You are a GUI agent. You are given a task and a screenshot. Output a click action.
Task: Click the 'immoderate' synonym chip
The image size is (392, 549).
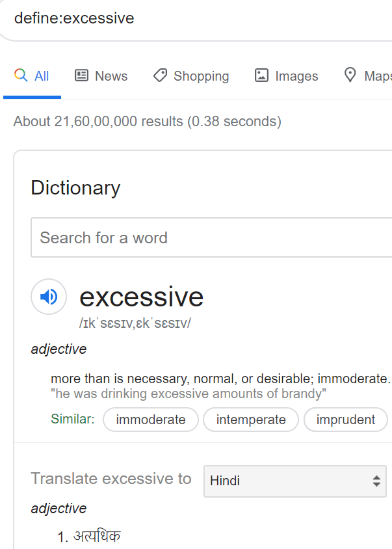click(150, 420)
